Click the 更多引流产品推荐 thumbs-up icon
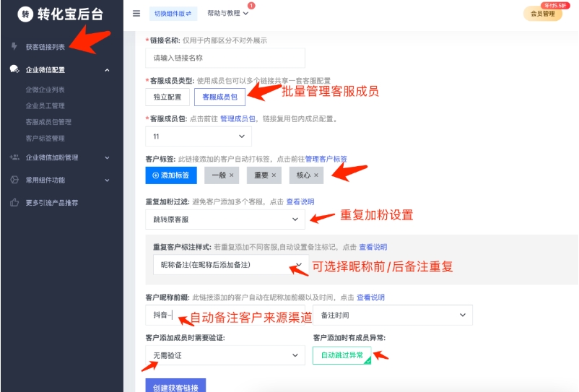The width and height of the screenshot is (579, 392). (x=14, y=203)
